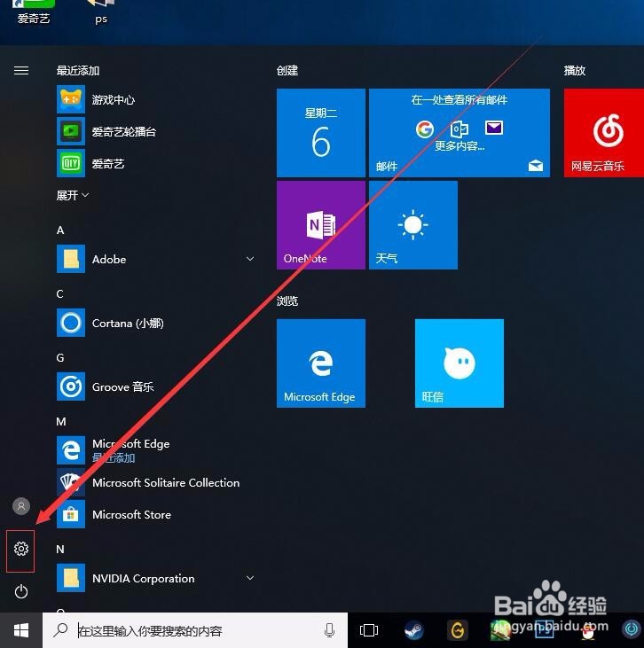
Task: Focus the taskbar search box
Action: (195, 630)
